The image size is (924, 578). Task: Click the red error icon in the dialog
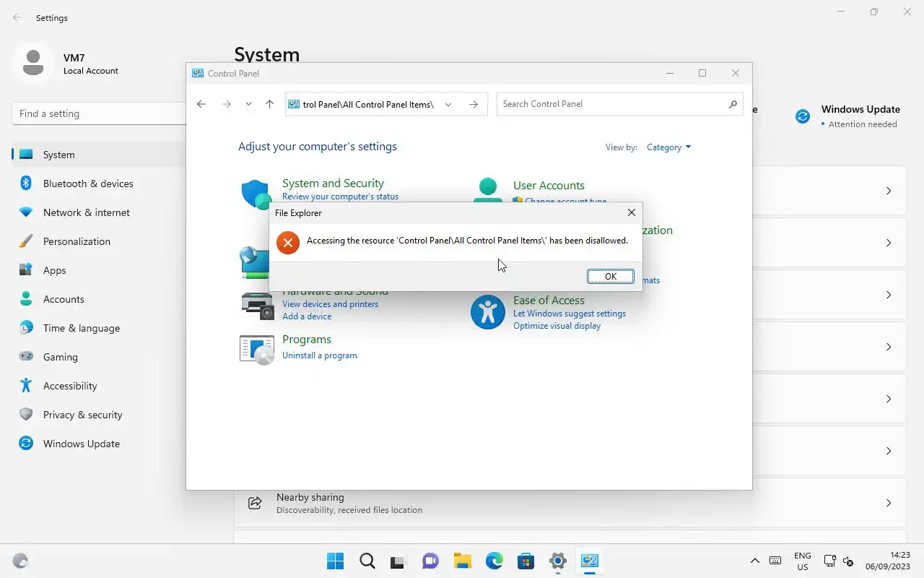coord(287,242)
